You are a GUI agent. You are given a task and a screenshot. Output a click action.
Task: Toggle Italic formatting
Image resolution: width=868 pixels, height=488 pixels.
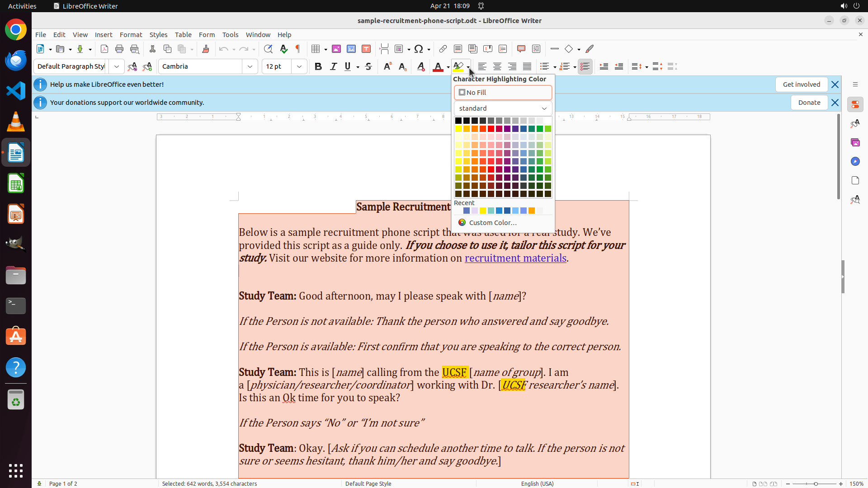click(333, 66)
